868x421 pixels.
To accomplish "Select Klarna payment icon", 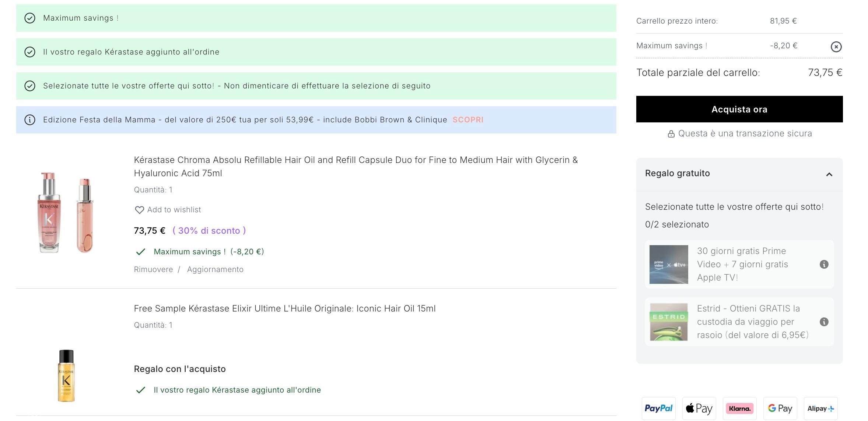I will point(739,408).
